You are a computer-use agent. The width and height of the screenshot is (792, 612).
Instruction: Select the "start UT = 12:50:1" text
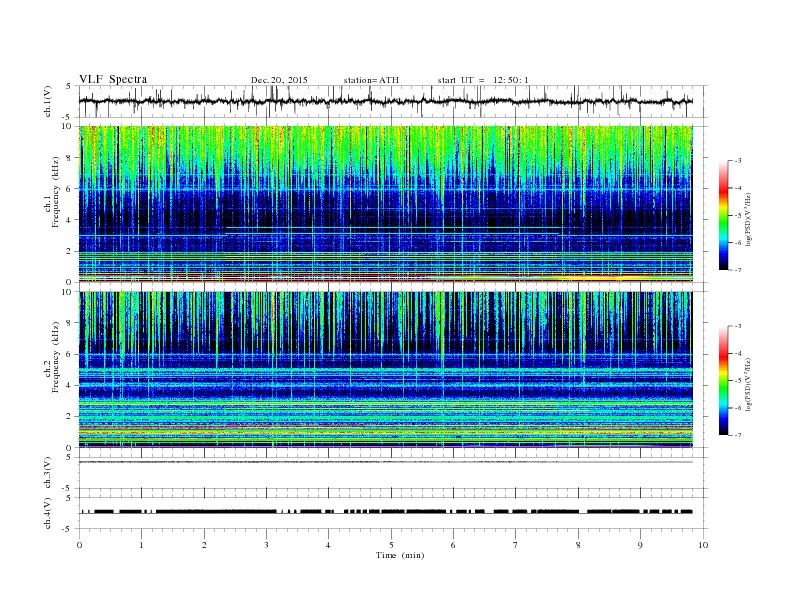(x=483, y=80)
